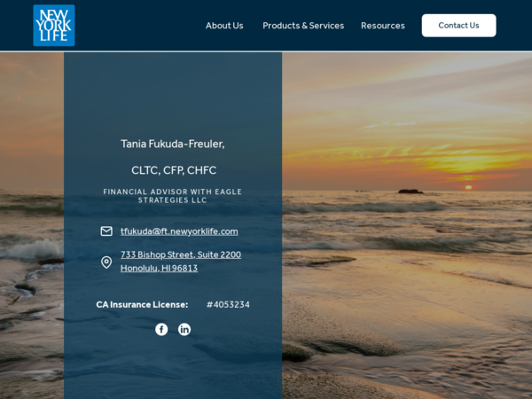Click the New York Life logo

[54, 26]
